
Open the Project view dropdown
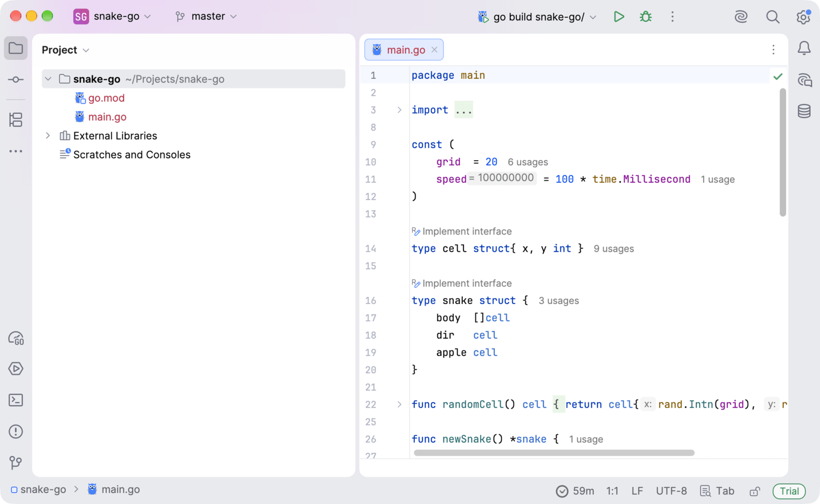pos(65,50)
